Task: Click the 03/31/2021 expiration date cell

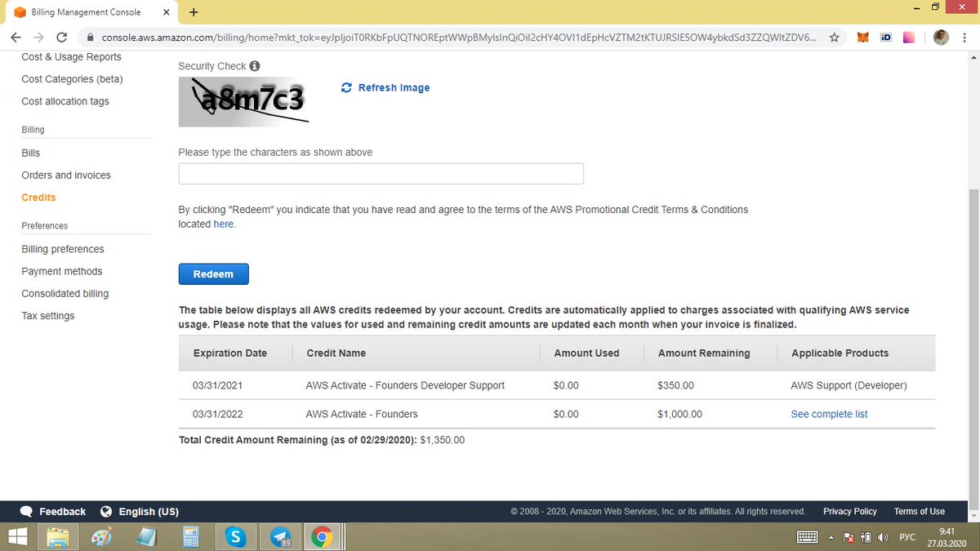Action: tap(217, 385)
